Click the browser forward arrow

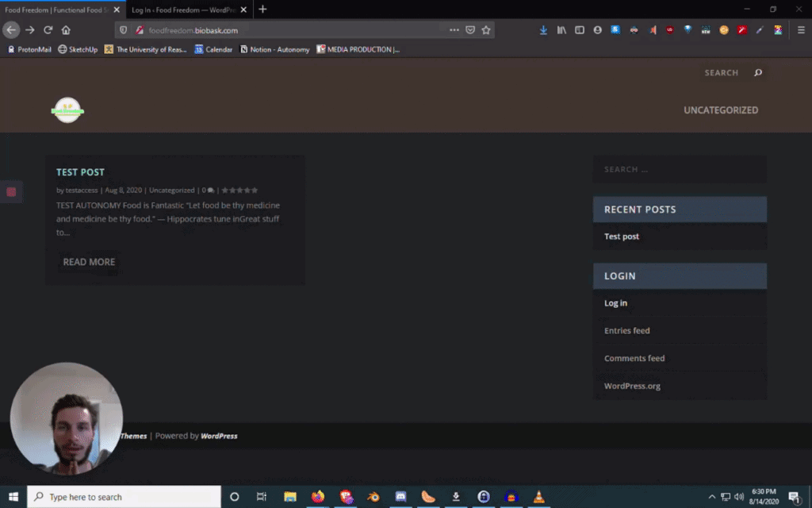pos(30,30)
